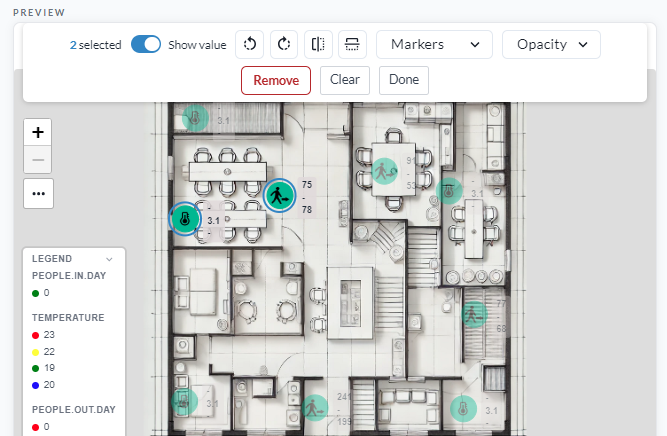Click the PEOPLE.IN.DAY legend heading
Viewport: 667px width, 436px height.
(x=69, y=276)
